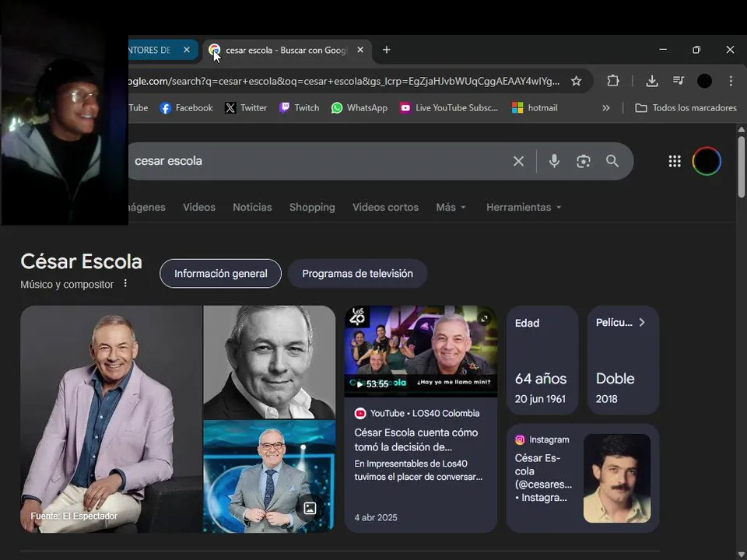
Task: Open the image gallery icon on the photo
Action: point(310,508)
